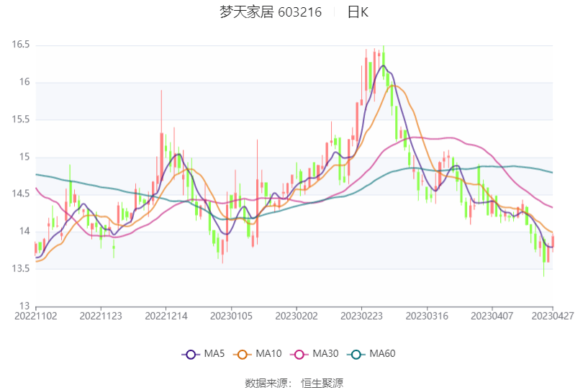Screen dimensions: 588x390
Task: Click the 日K label in title
Action: 358,12
